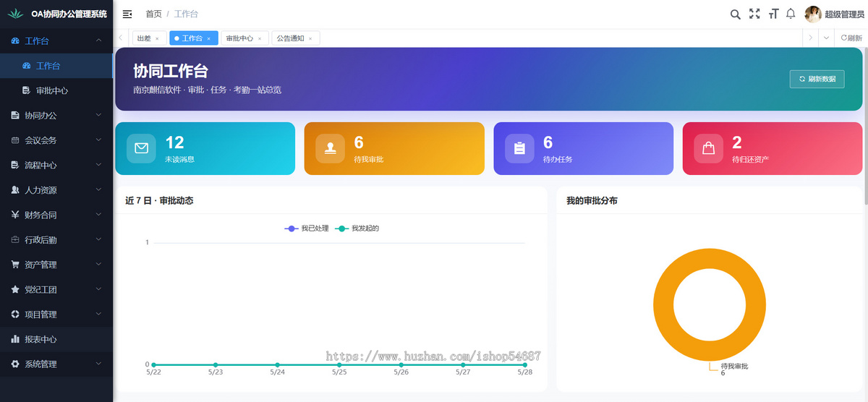Expand the 系统管理 menu chevron
This screenshot has width=868, height=402.
pyautogui.click(x=98, y=364)
